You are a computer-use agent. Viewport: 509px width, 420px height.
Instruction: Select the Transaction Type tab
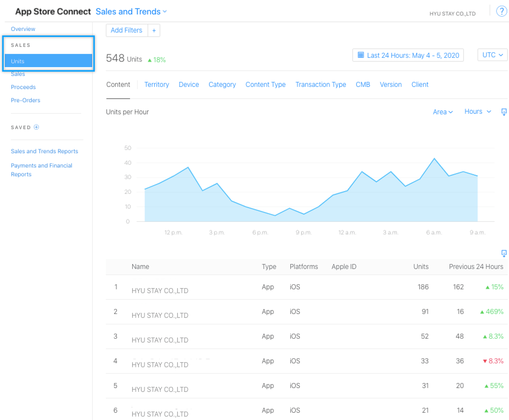(x=320, y=85)
